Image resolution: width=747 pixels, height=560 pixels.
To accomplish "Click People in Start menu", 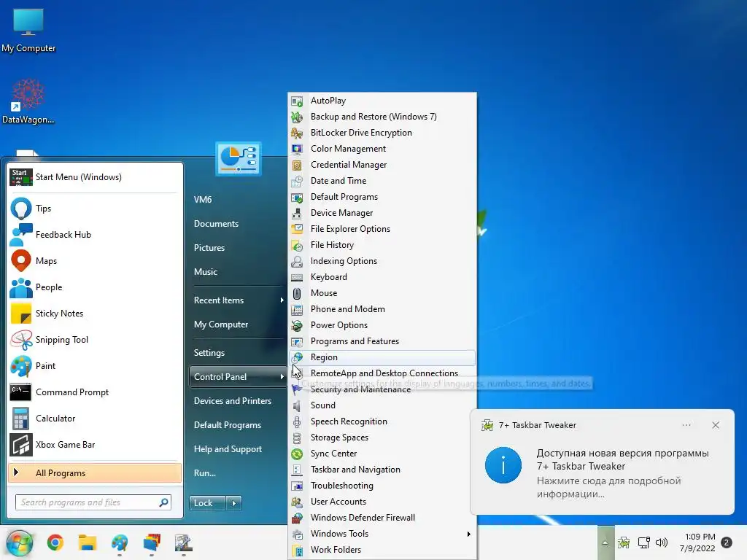I will click(95, 287).
